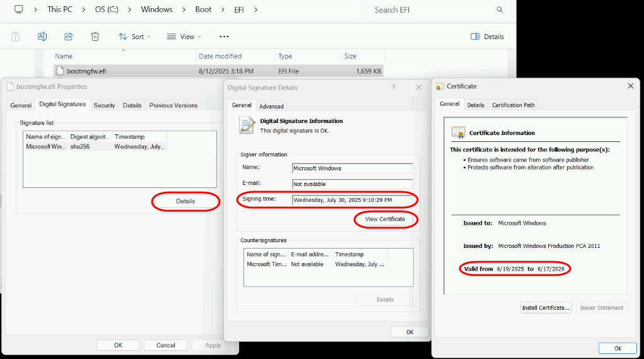Click the Paste icon in Explorer toolbar
This screenshot has width=644, height=359.
tap(16, 37)
